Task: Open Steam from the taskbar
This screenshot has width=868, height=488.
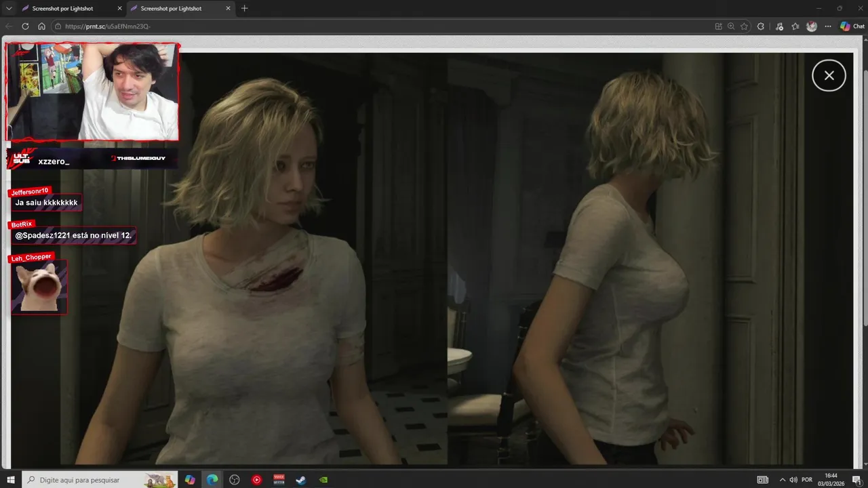Action: click(300, 480)
